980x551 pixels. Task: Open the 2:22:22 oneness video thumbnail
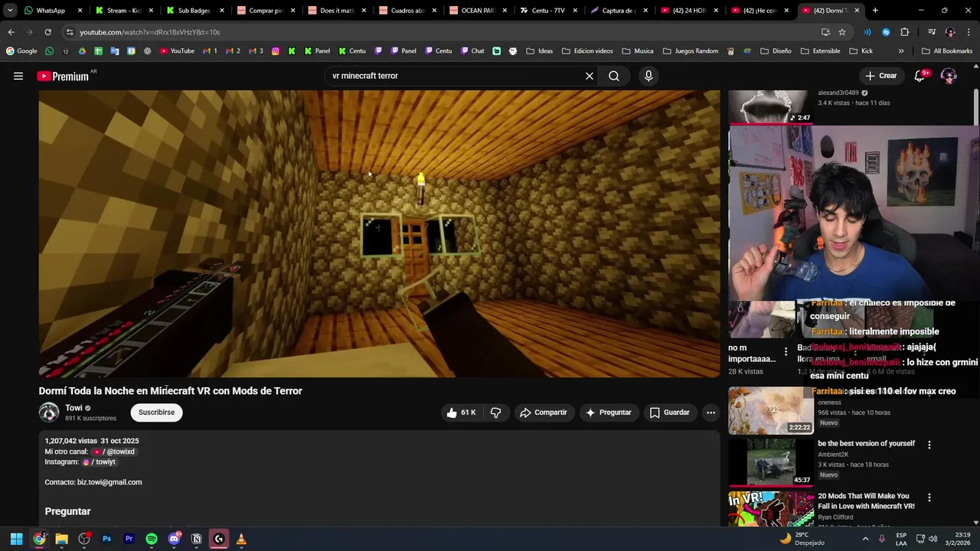tap(771, 410)
